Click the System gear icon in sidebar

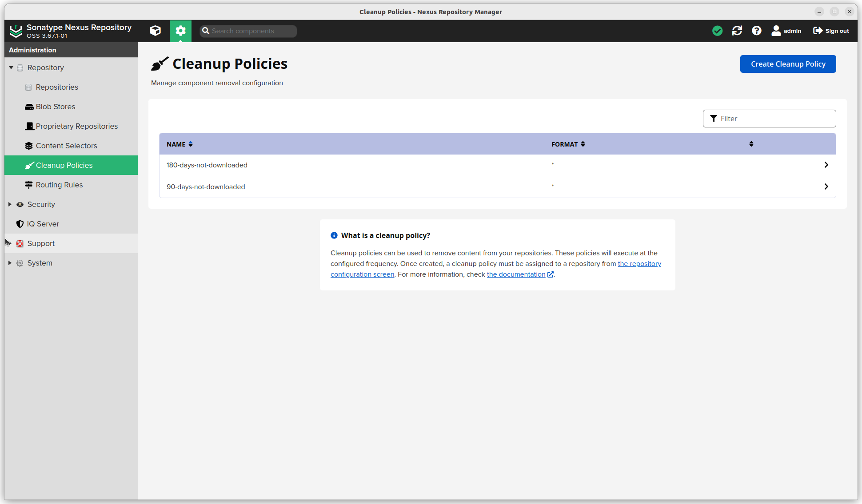[20, 263]
